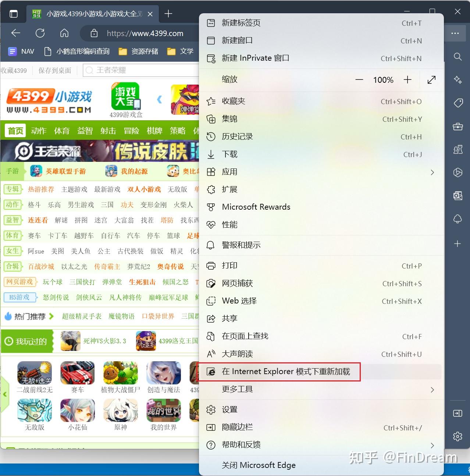Screen dimensions: 470x476
Task: Open the 资源存储 bookmarks folder
Action: point(139,51)
